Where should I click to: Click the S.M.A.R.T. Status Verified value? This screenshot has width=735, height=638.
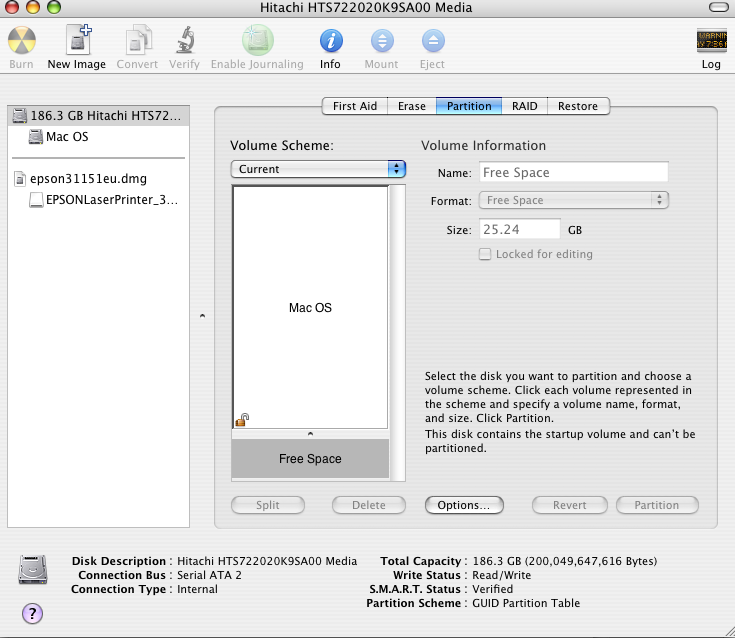pyautogui.click(x=492, y=589)
